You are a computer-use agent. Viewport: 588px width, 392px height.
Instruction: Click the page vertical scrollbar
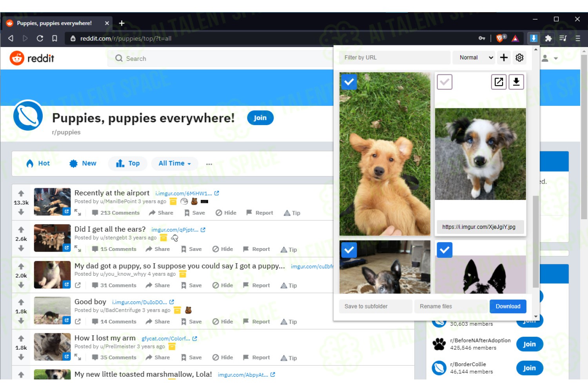coord(584,137)
